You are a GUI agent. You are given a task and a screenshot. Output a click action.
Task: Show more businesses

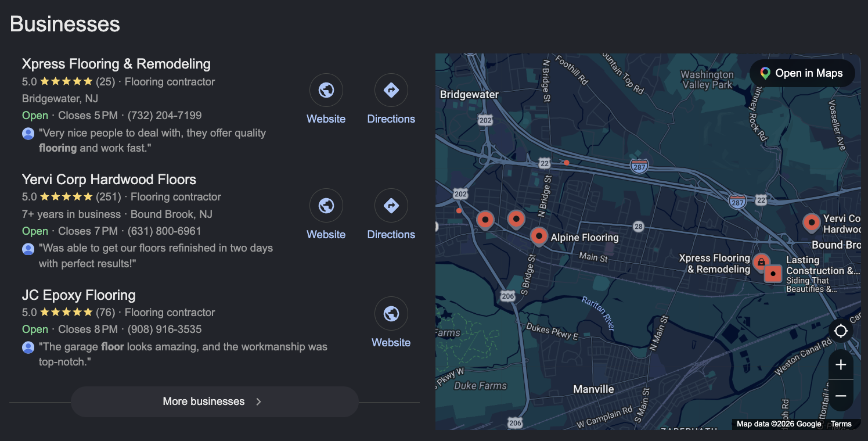click(215, 401)
